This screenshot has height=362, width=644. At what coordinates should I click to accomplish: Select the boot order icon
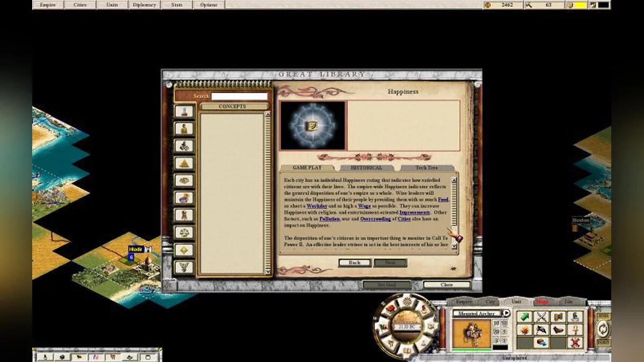pyautogui.click(x=559, y=330)
